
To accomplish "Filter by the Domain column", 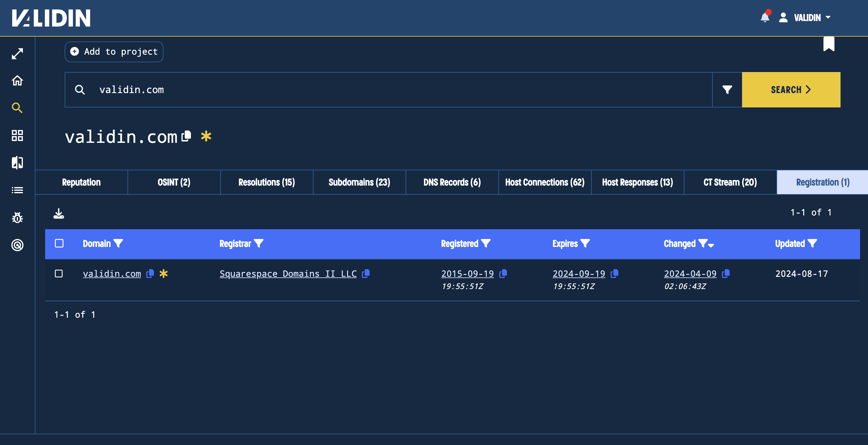I will pyautogui.click(x=118, y=243).
